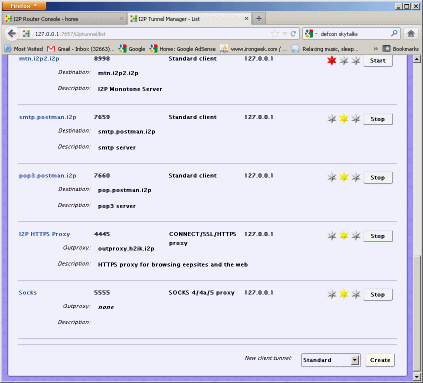Open the www.irongeek.com bookmark
This screenshot has height=383, width=423.
click(x=254, y=49)
